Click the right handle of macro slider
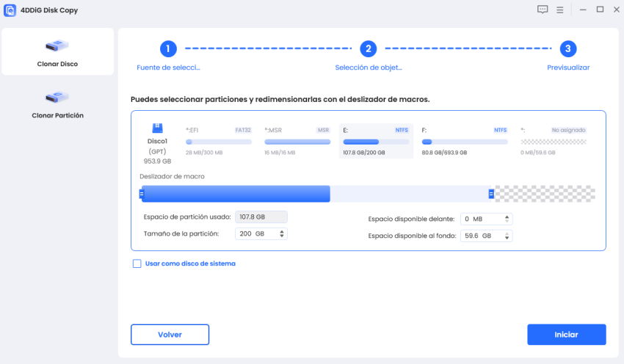The height and width of the screenshot is (364, 624). (491, 194)
